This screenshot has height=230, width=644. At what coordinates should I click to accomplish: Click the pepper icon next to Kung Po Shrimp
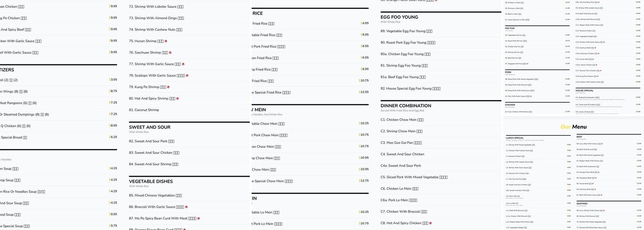point(168,87)
